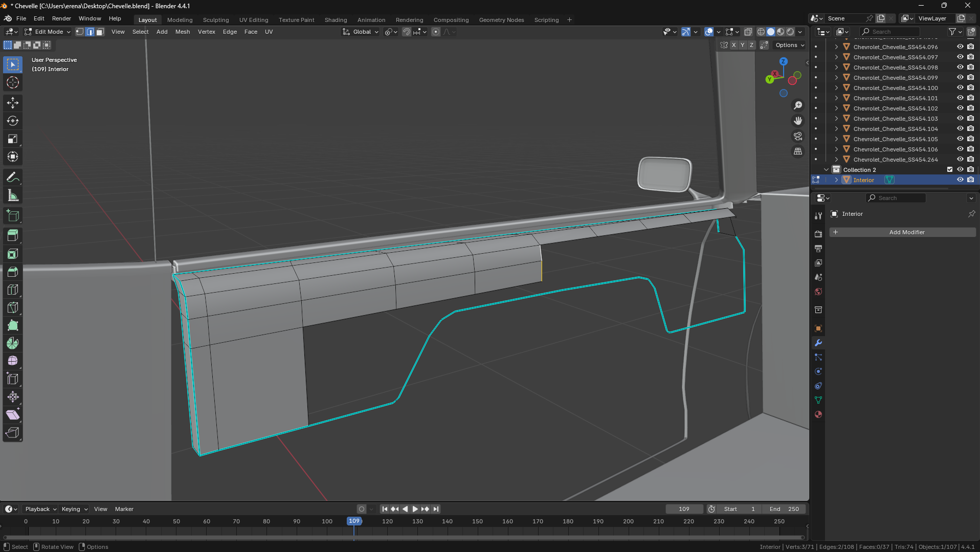The height and width of the screenshot is (552, 980).
Task: Select the Edge Slide tool
Action: coord(13,379)
